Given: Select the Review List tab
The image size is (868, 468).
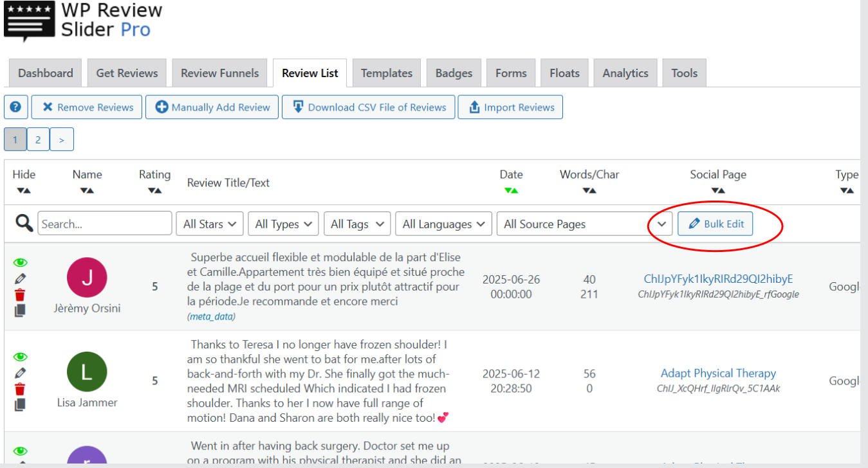Looking at the screenshot, I should (310, 73).
